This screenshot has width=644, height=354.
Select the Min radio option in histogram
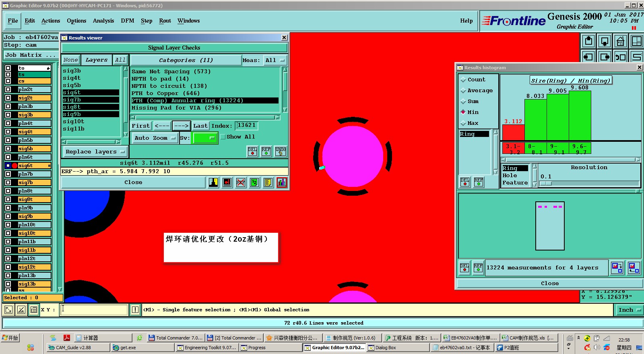(x=463, y=112)
